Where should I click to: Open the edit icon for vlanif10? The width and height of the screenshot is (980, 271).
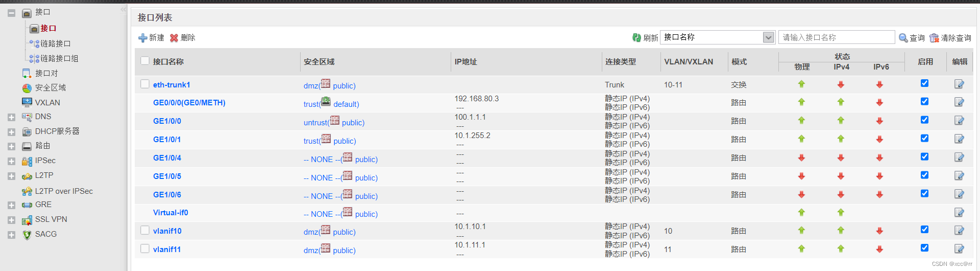point(959,231)
